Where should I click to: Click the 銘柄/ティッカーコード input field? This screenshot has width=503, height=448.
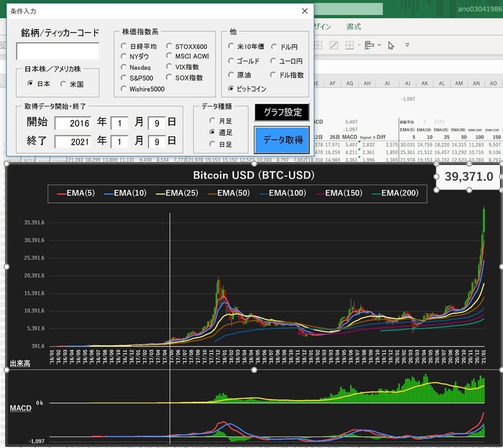pyautogui.click(x=58, y=52)
